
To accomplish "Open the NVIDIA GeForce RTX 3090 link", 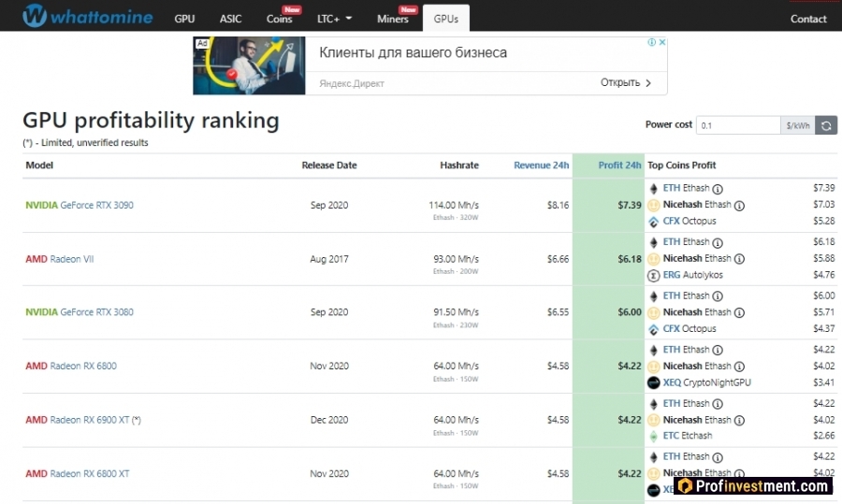I will tap(80, 205).
